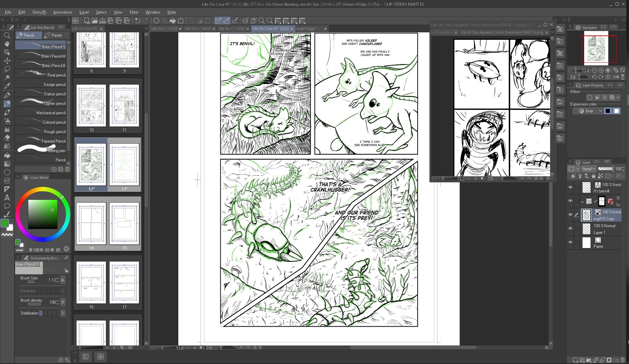Screen dimensions: 629x364
Task: Open the Expression color Gray dropdown
Action: click(588, 111)
